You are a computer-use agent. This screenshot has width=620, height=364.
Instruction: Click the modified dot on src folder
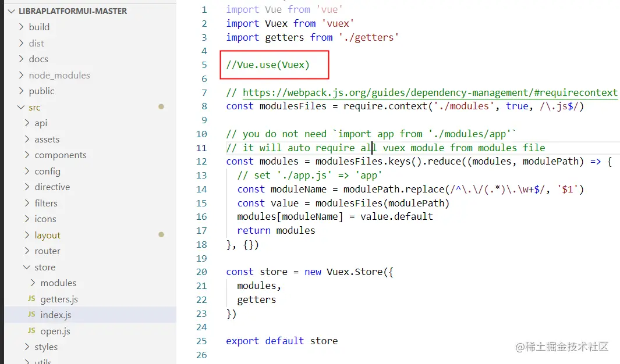(161, 106)
